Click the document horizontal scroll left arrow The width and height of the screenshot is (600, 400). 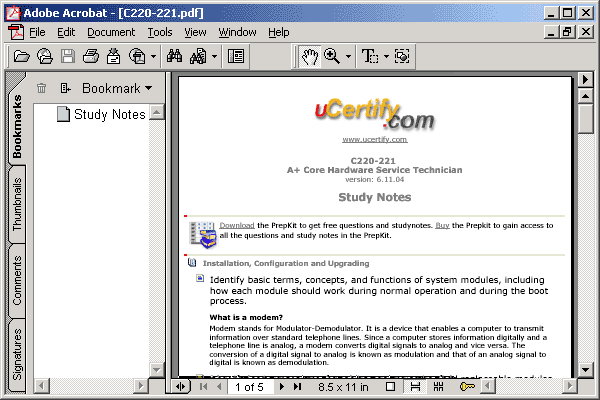[488, 385]
